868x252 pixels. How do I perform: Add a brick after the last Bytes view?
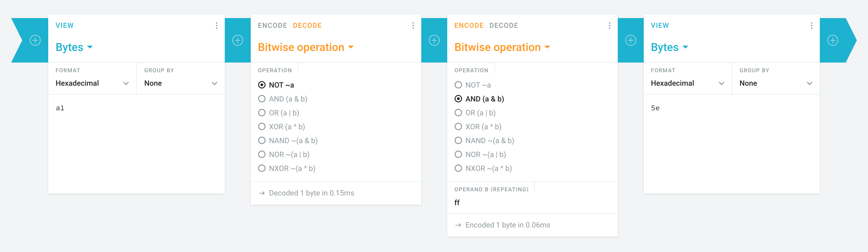click(833, 40)
